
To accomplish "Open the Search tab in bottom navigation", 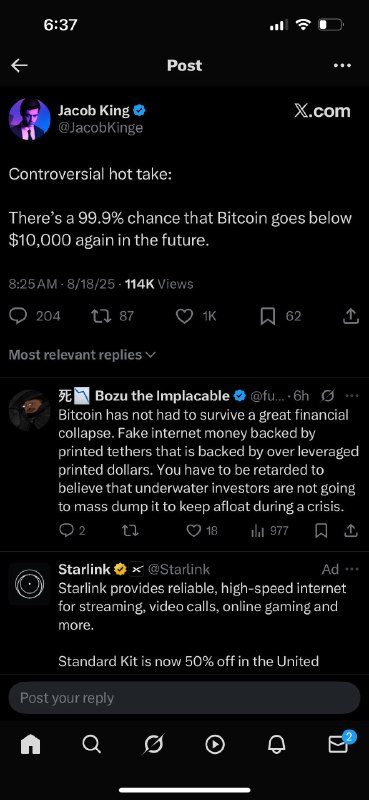I will [x=91, y=745].
